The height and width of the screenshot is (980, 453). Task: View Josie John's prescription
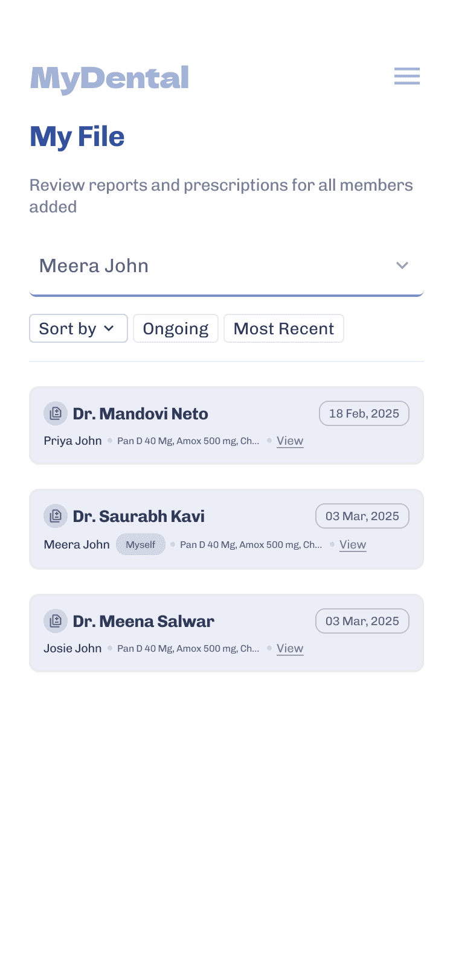290,649
